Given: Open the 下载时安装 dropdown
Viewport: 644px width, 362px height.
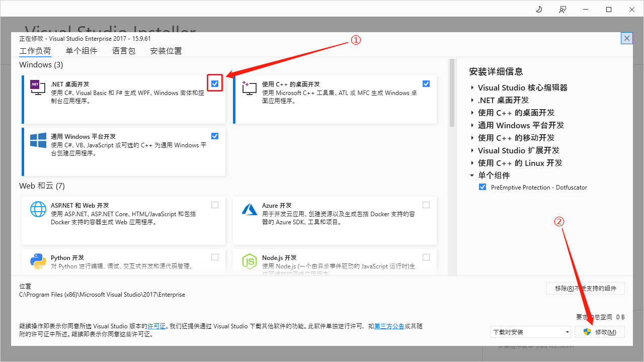Looking at the screenshot, I should pos(531,332).
